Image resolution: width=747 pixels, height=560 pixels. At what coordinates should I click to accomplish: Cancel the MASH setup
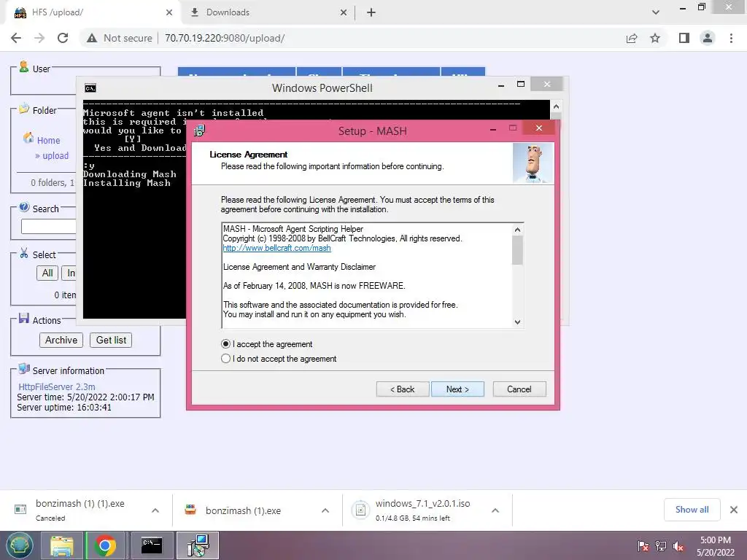click(519, 389)
